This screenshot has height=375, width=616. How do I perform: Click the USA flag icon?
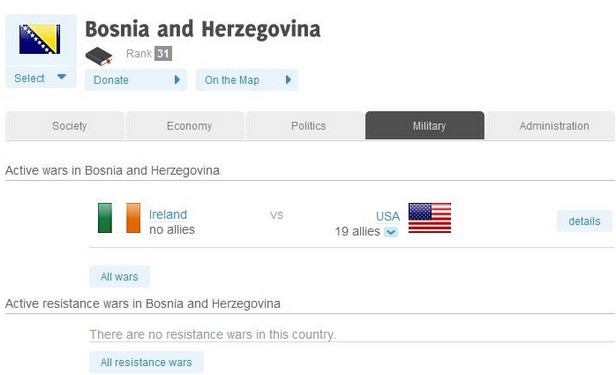pos(429,218)
